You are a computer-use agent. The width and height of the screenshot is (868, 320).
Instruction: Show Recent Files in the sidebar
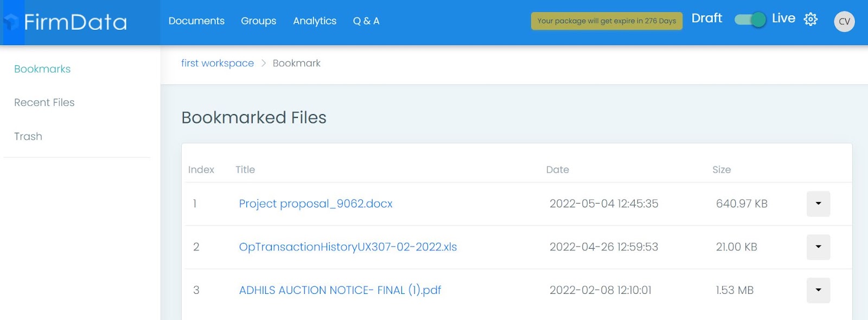coord(44,103)
